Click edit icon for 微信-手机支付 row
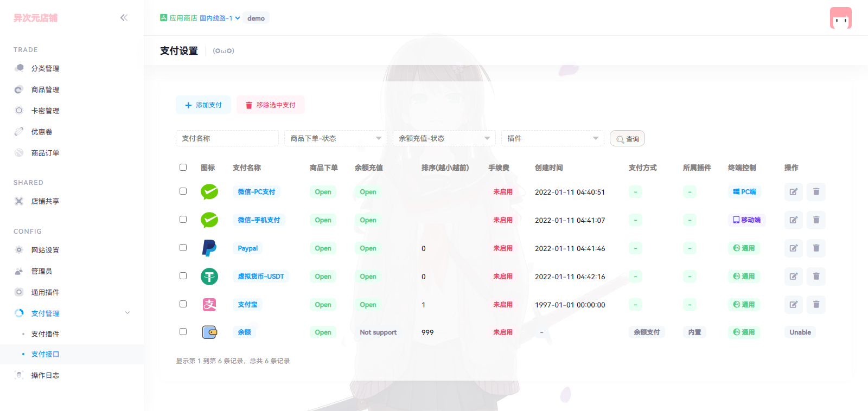The image size is (868, 411). [x=793, y=220]
